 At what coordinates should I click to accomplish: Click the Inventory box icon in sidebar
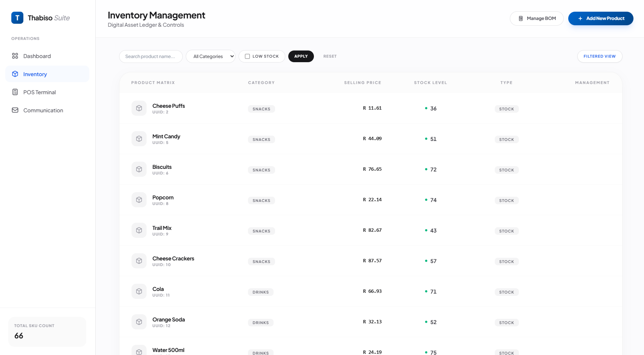(15, 74)
